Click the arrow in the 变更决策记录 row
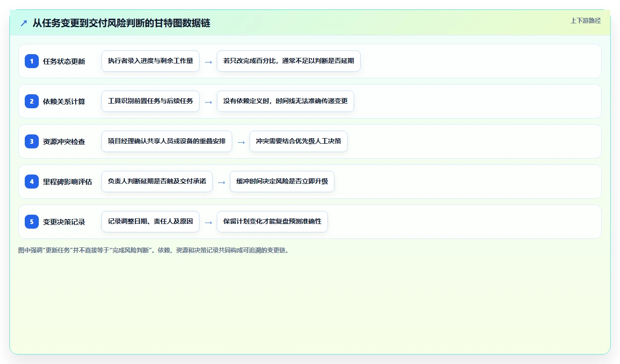This screenshot has width=620, height=364. 208,222
